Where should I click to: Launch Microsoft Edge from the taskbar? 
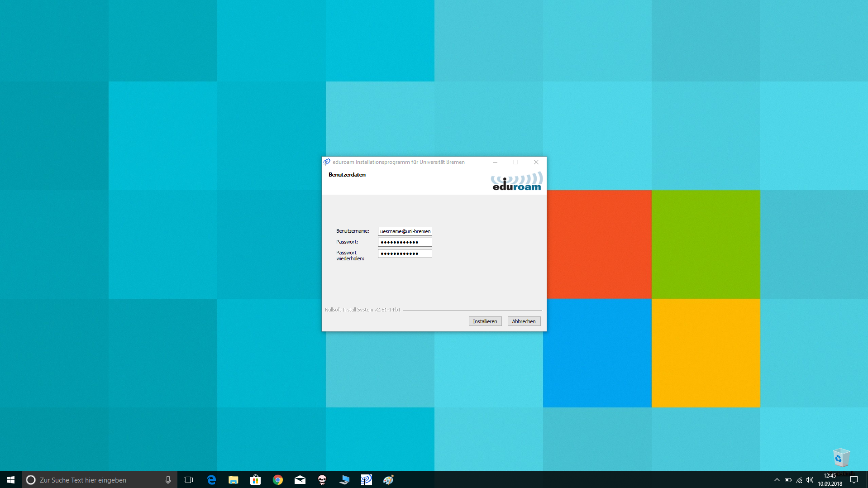click(211, 480)
